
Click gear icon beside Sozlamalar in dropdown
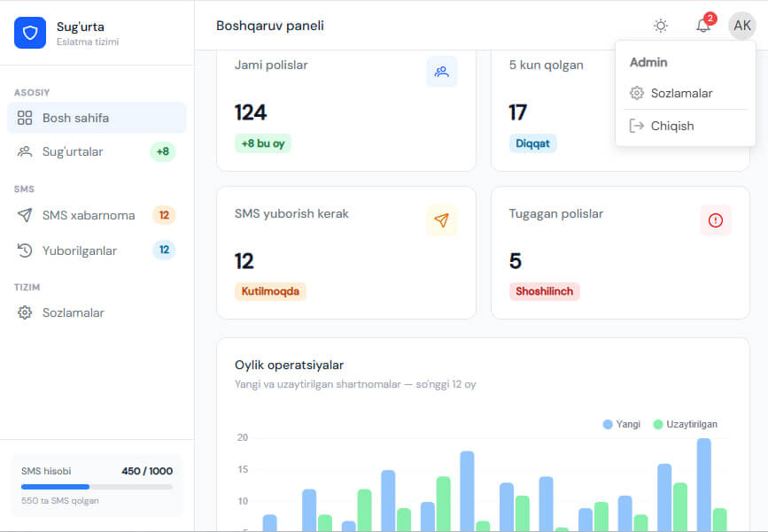636,93
